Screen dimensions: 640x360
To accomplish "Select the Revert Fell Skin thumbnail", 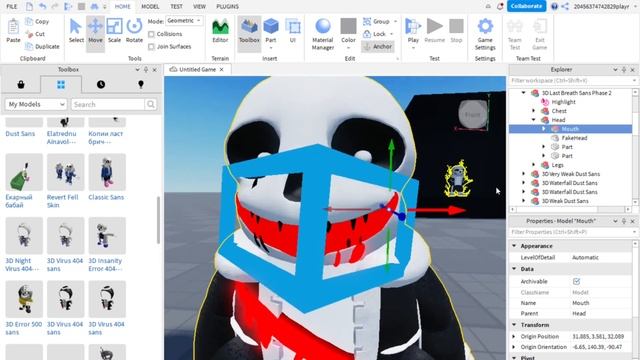I will (65, 172).
